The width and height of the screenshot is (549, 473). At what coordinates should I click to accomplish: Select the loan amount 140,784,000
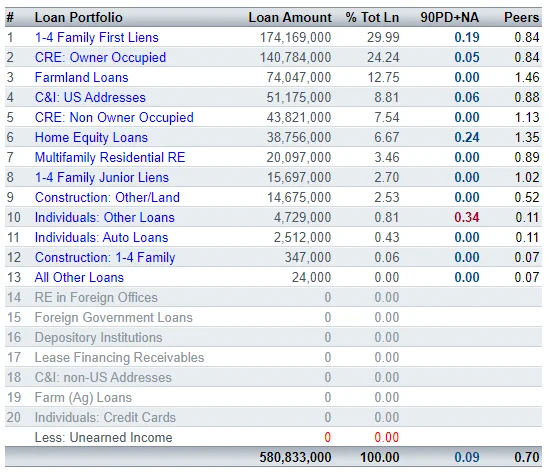[x=296, y=57]
